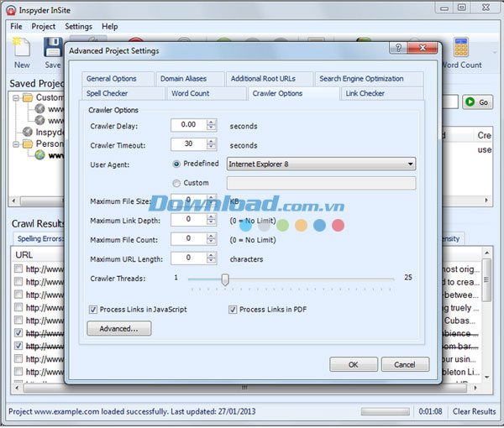Click the Custom folder icon in Saved Projects

point(28,98)
